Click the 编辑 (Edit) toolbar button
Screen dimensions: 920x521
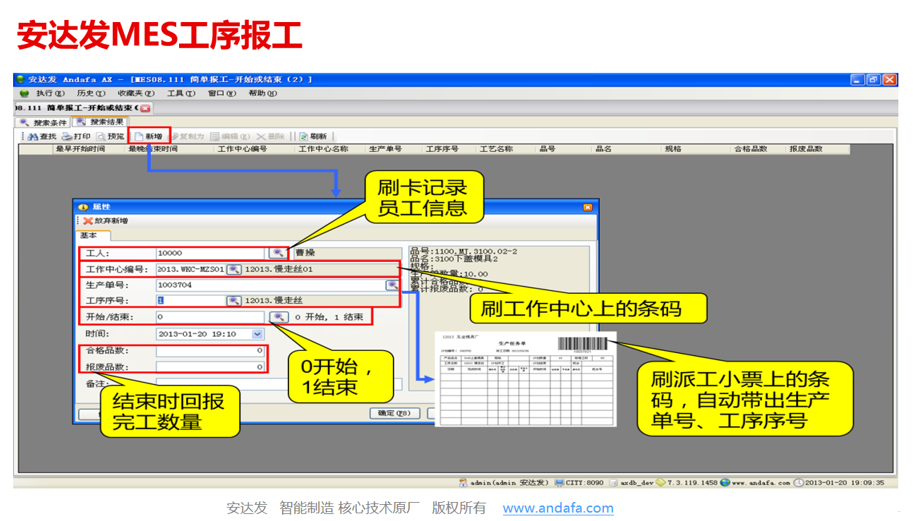(230, 136)
